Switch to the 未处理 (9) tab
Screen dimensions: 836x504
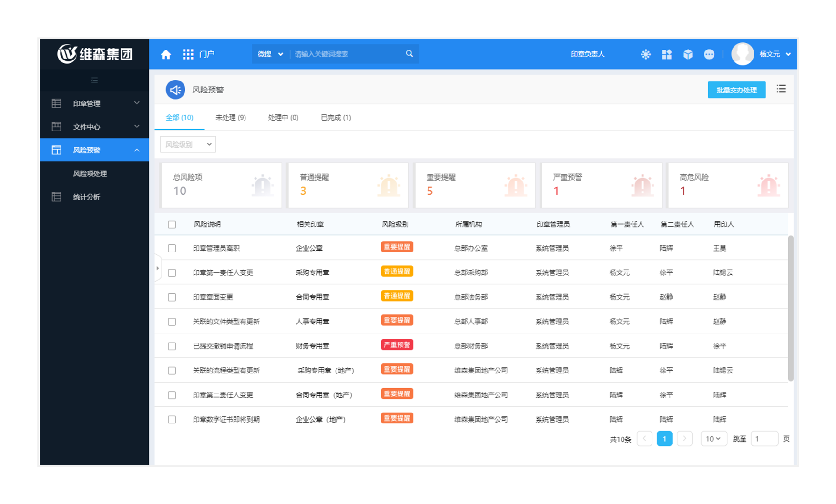tap(231, 118)
